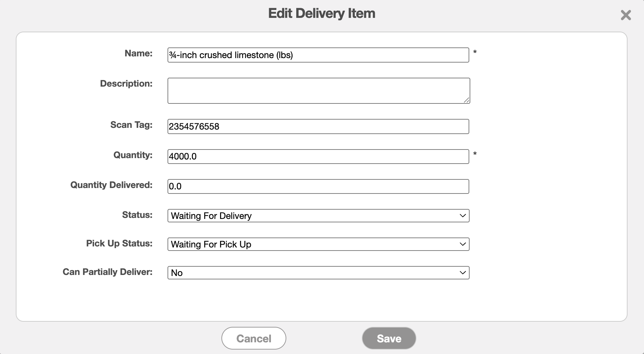
Task: Grab the Description resize handle corner
Action: 467,100
